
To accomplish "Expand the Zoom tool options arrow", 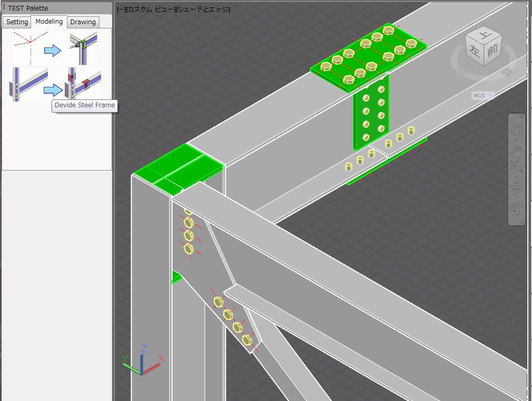I will tap(517, 176).
